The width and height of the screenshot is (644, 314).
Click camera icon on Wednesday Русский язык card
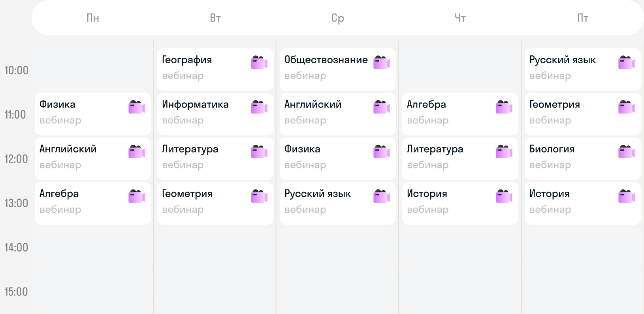pos(382,197)
